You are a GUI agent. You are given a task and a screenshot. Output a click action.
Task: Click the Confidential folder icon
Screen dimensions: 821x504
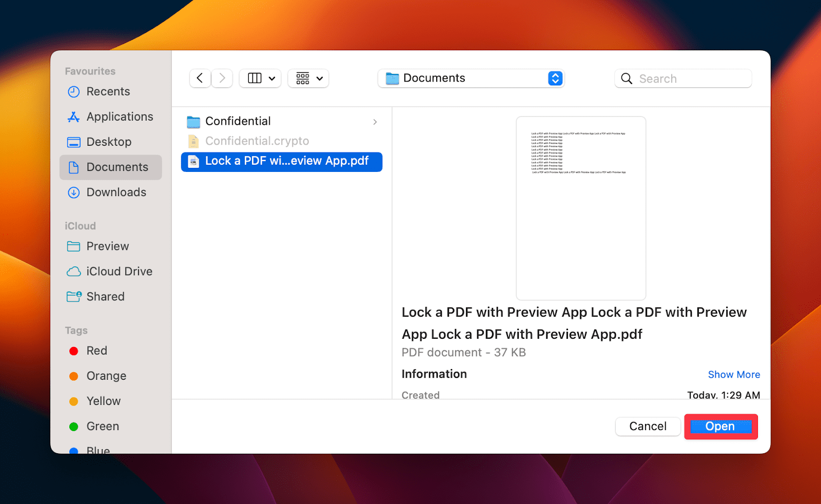coord(193,122)
